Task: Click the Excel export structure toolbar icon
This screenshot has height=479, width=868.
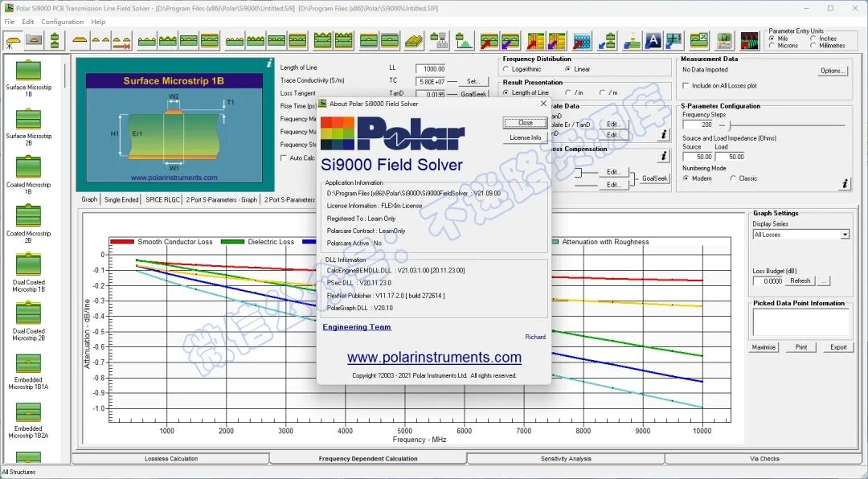Action: pyautogui.click(x=699, y=40)
